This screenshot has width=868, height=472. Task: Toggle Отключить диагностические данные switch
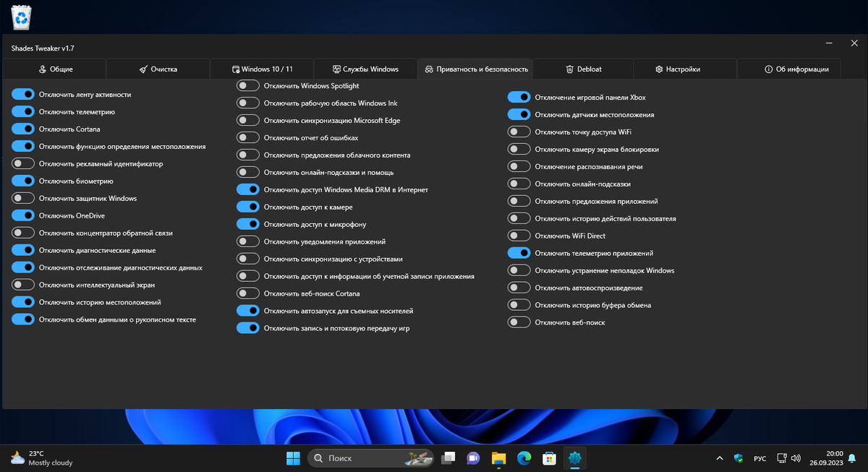point(23,250)
